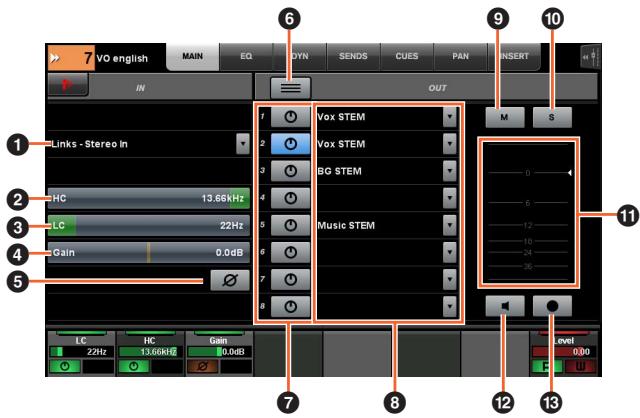Open output 2 Vox STEM dropdown arrow
The width and height of the screenshot is (640, 418).
pyautogui.click(x=449, y=144)
